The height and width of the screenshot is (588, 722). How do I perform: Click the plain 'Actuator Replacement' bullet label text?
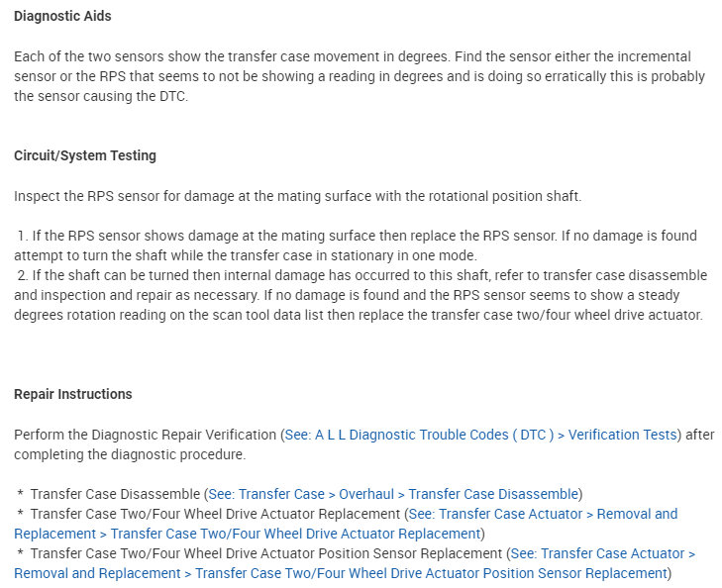[x=215, y=514]
